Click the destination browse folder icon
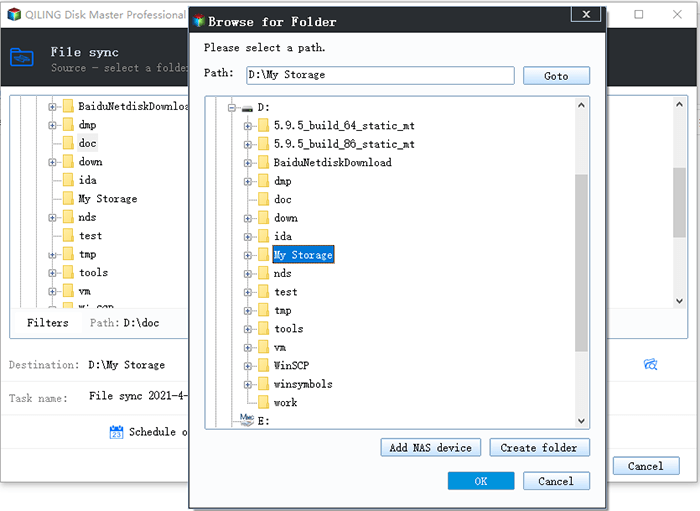700x511 pixels. [x=650, y=365]
